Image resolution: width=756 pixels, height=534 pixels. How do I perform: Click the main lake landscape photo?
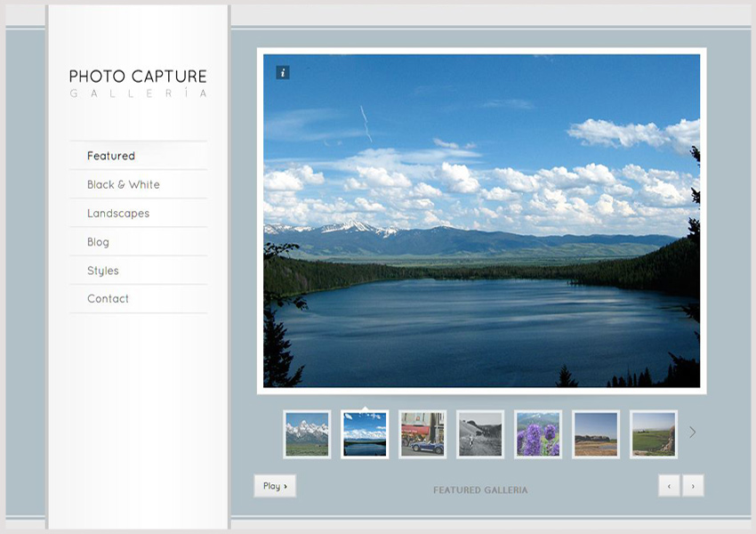pos(482,221)
